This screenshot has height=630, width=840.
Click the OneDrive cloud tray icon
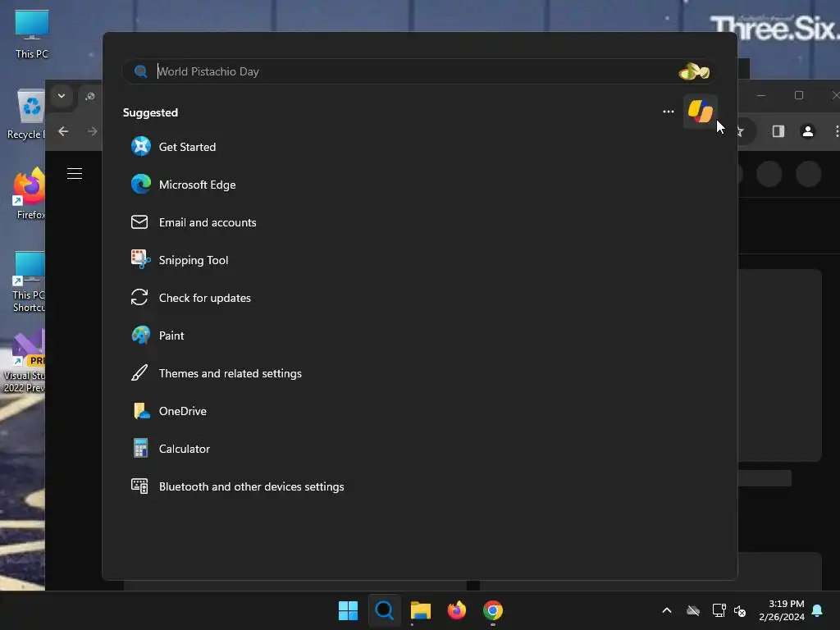pyautogui.click(x=693, y=610)
